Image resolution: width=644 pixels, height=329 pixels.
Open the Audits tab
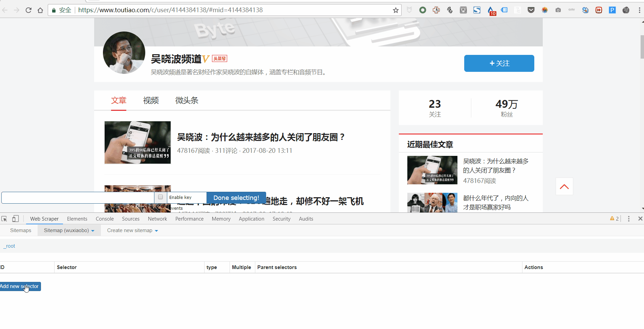(x=306, y=219)
